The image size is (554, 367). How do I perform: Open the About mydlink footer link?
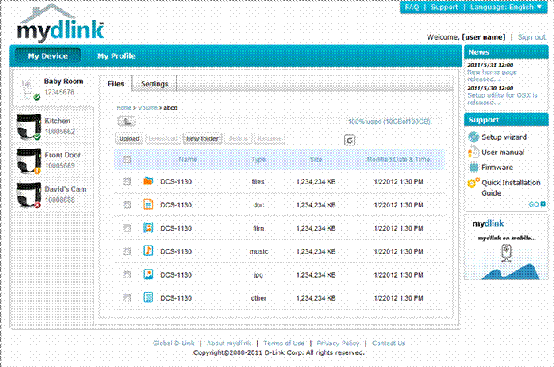pyautogui.click(x=229, y=343)
